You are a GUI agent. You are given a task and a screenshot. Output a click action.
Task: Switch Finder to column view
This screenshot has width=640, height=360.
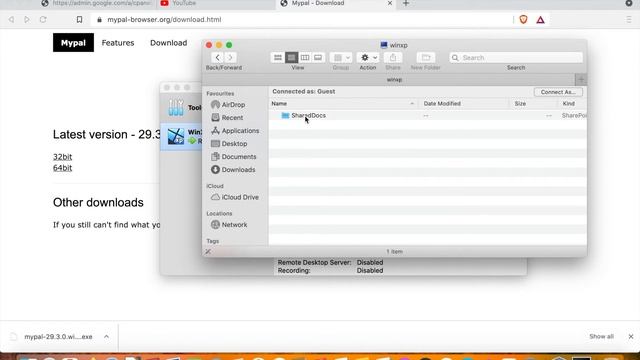[304, 58]
